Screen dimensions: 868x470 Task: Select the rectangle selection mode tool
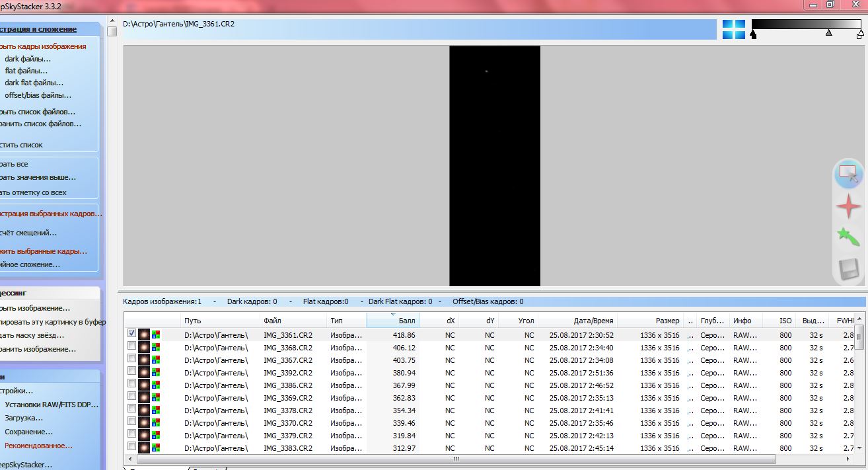[x=848, y=174]
